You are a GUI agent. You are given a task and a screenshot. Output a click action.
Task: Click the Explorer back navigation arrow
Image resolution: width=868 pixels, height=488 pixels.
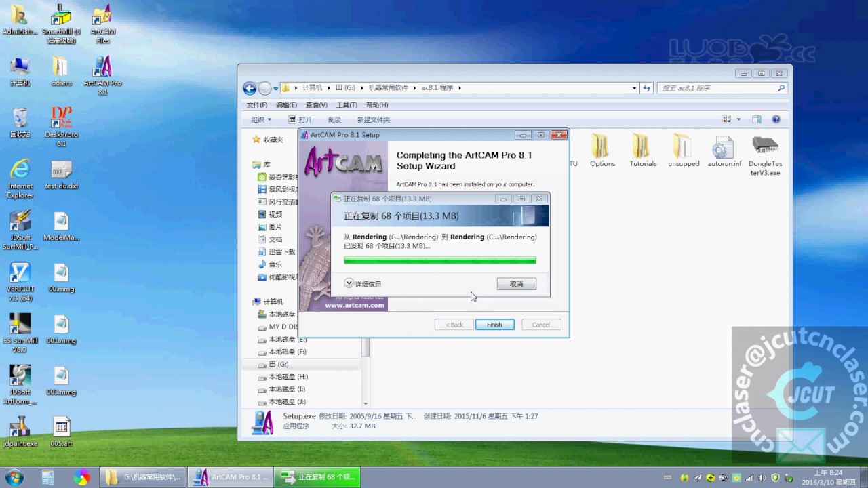click(x=250, y=88)
